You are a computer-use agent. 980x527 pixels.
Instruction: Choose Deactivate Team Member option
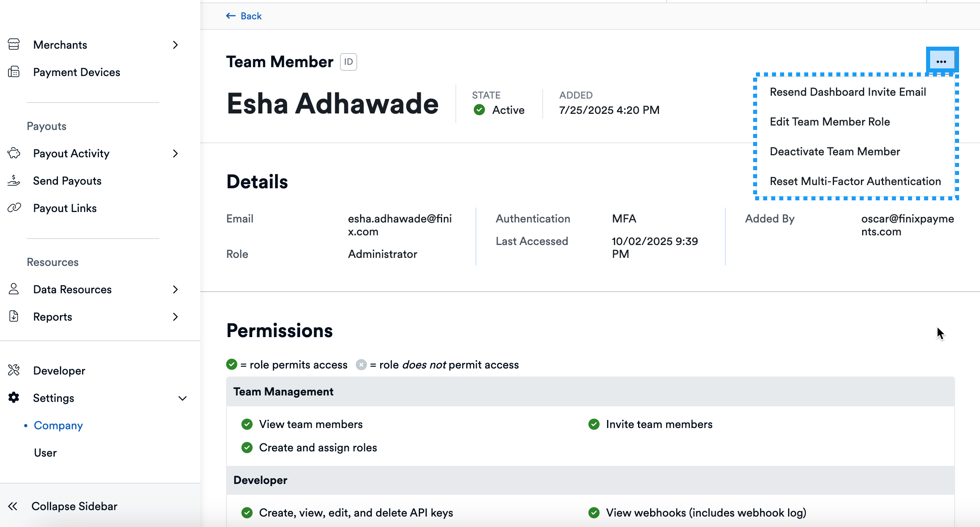[x=835, y=152]
